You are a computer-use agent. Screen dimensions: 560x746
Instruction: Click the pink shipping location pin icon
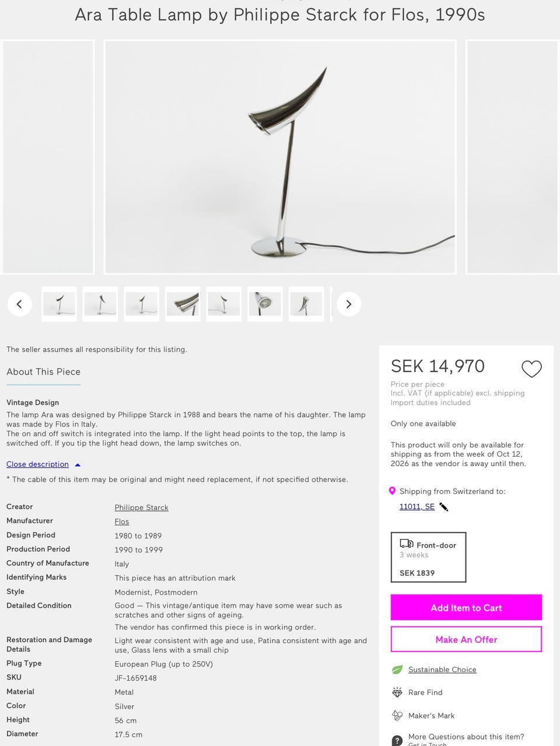[393, 491]
